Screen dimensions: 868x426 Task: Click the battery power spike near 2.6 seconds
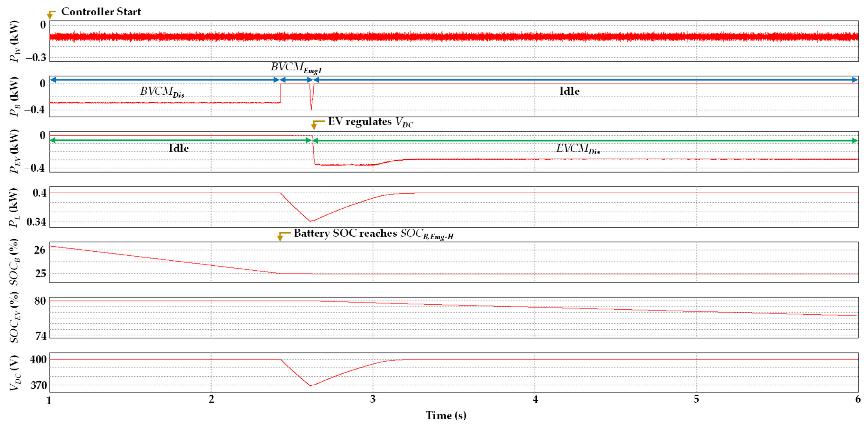point(311,97)
